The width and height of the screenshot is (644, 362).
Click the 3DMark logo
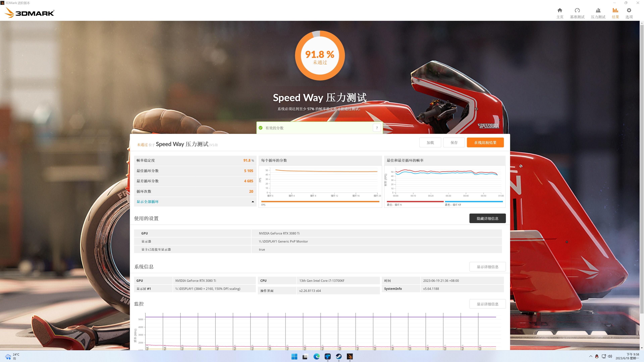coord(30,13)
